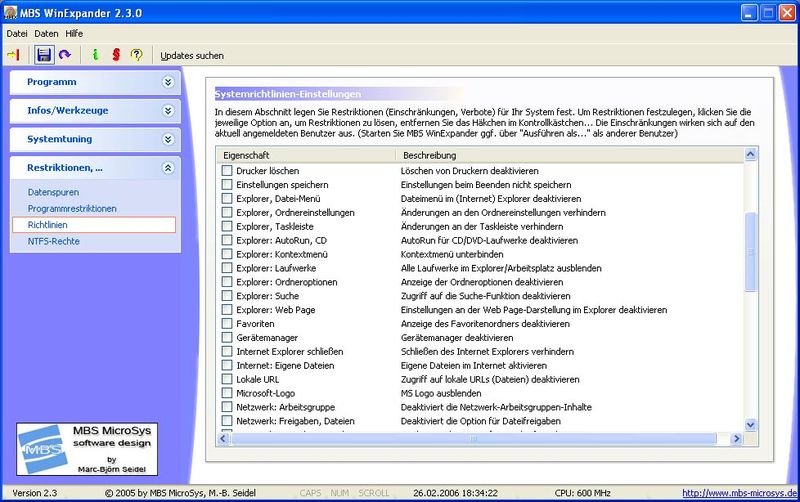This screenshot has height=502, width=800.
Task: Open the www.mbs-microsys.de link
Action: (x=739, y=493)
